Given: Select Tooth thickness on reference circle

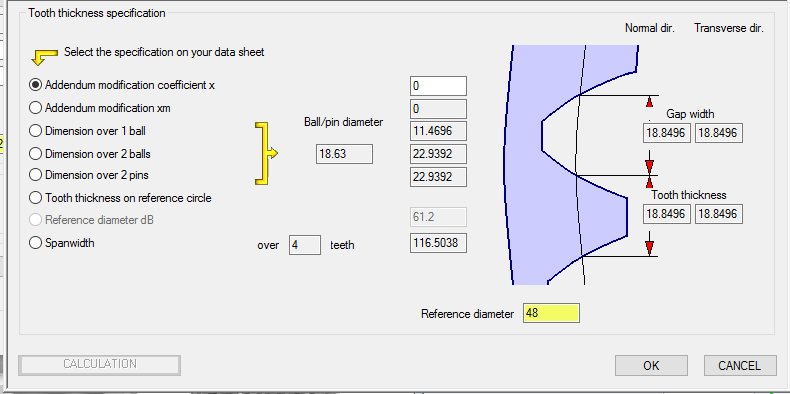Looking at the screenshot, I should coord(35,198).
